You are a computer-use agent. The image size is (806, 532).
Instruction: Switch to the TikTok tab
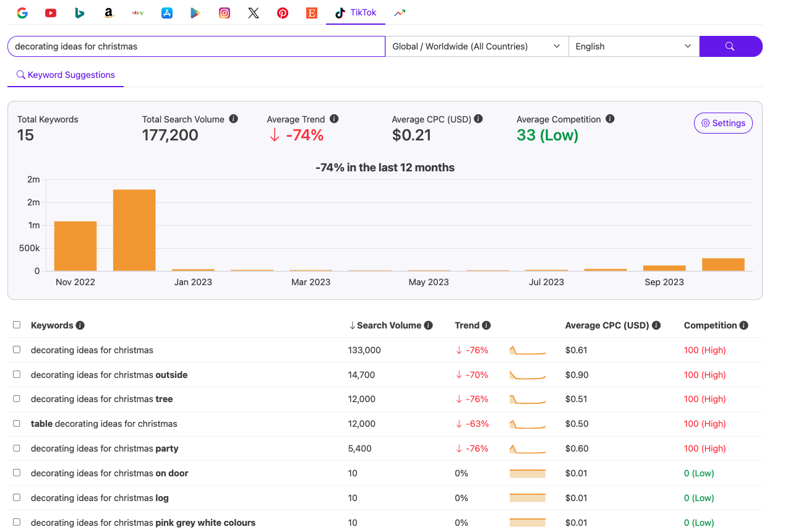pos(355,12)
